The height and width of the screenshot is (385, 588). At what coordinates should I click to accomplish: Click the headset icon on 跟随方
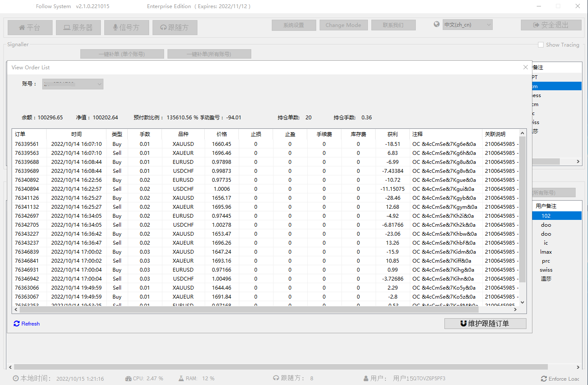click(163, 27)
